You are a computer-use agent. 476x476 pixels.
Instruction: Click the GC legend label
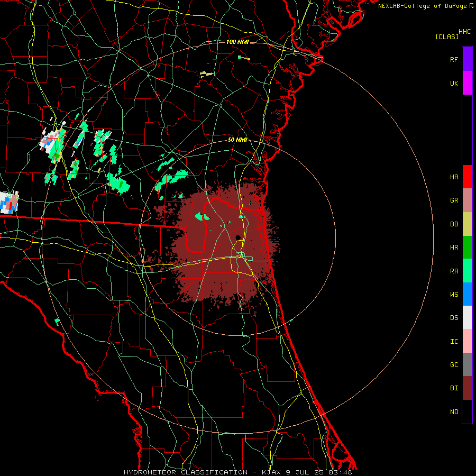tap(454, 364)
